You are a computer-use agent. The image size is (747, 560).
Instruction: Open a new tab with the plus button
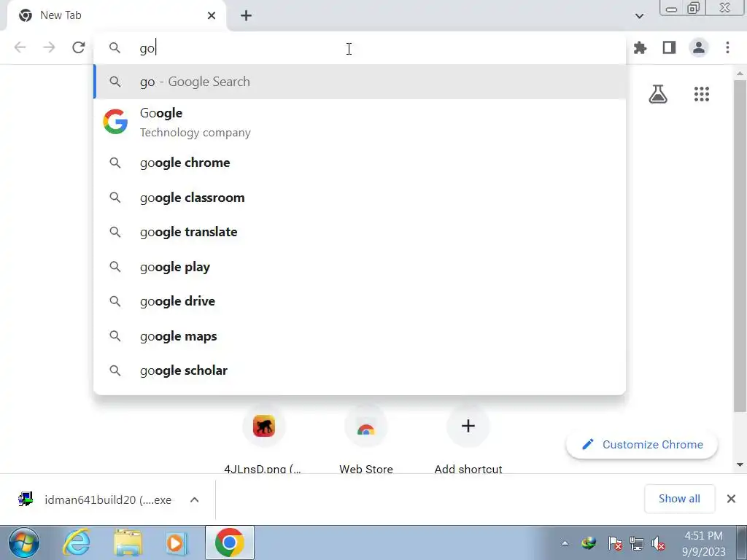pyautogui.click(x=246, y=16)
